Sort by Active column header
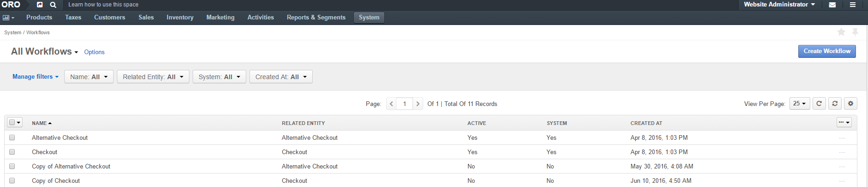 (477, 123)
